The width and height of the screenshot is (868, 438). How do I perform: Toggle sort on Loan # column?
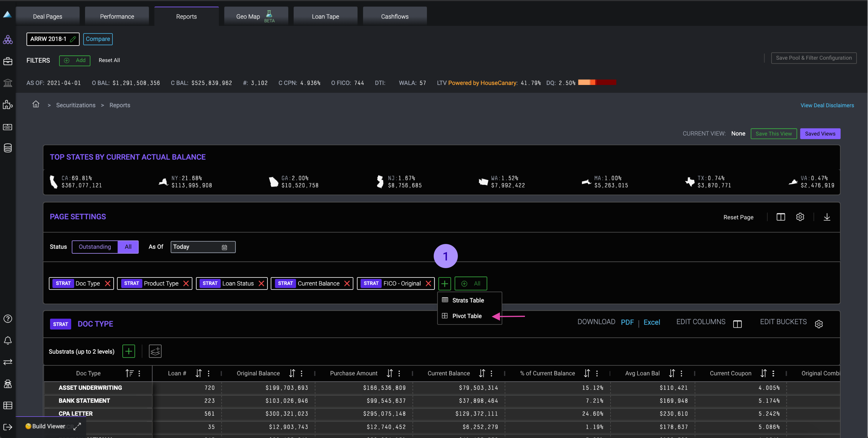tap(199, 373)
